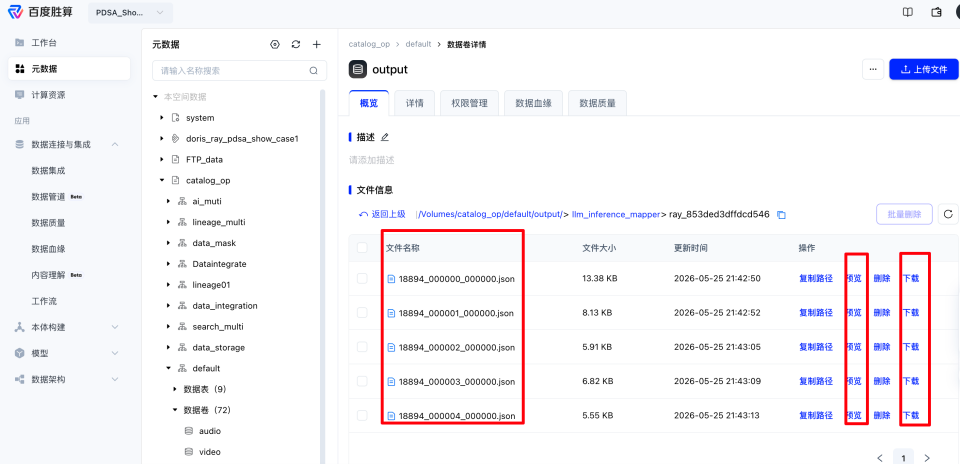Open 数据集成 submenu item
The width and height of the screenshot is (960, 464).
click(48, 171)
